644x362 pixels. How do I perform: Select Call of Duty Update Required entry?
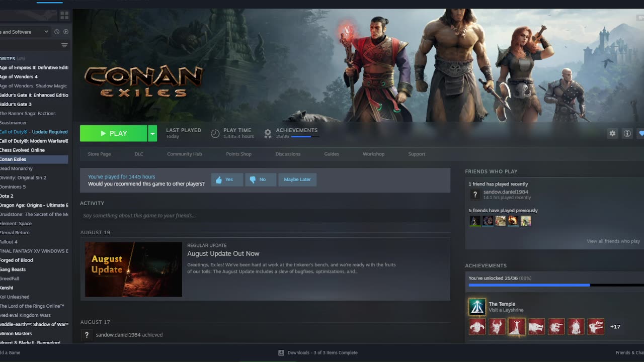point(34,132)
